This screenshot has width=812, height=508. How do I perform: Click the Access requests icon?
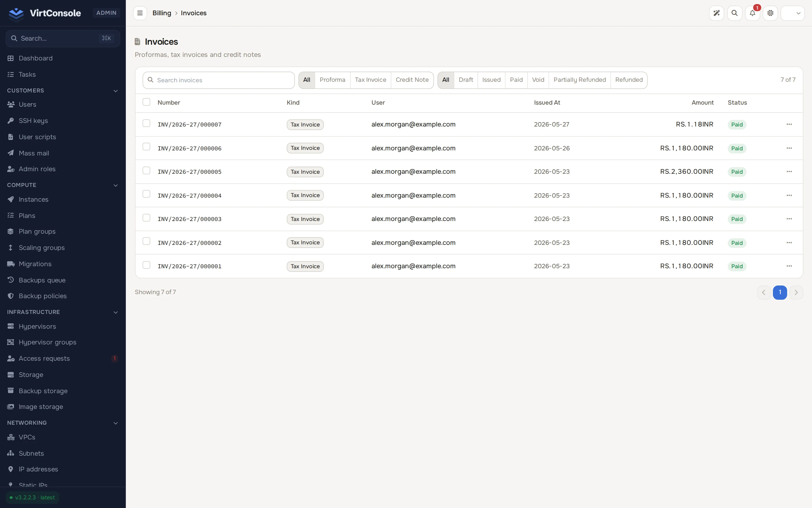11,358
